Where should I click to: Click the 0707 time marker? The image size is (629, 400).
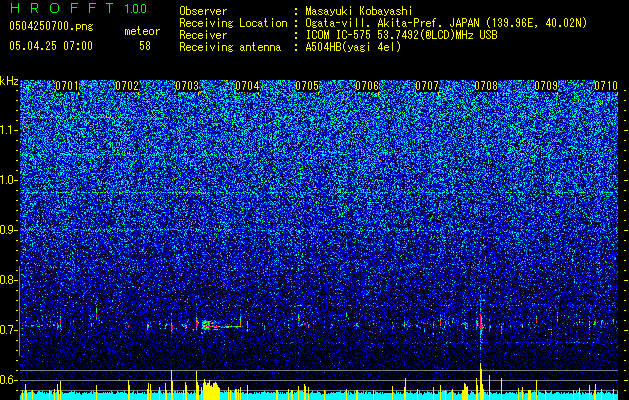tap(427, 86)
